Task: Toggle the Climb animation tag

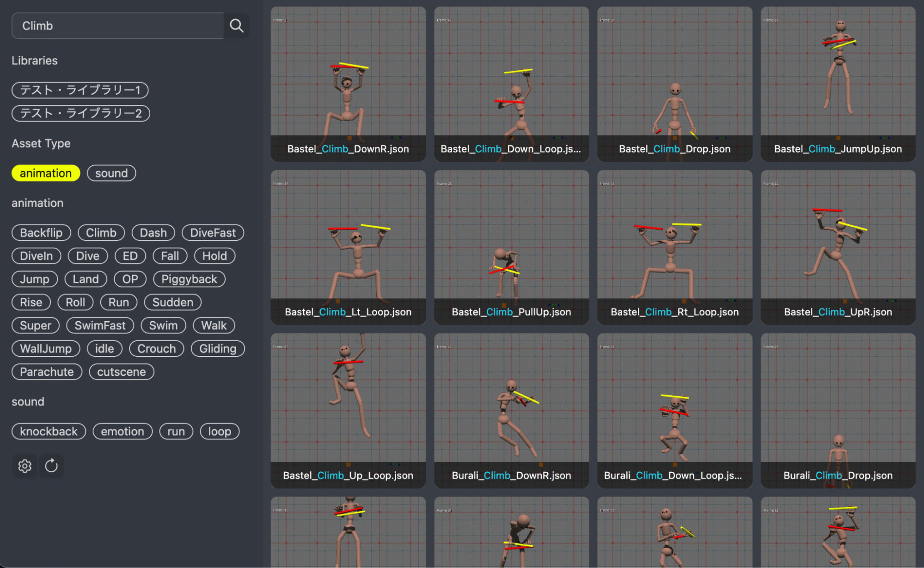Action: [x=101, y=232]
